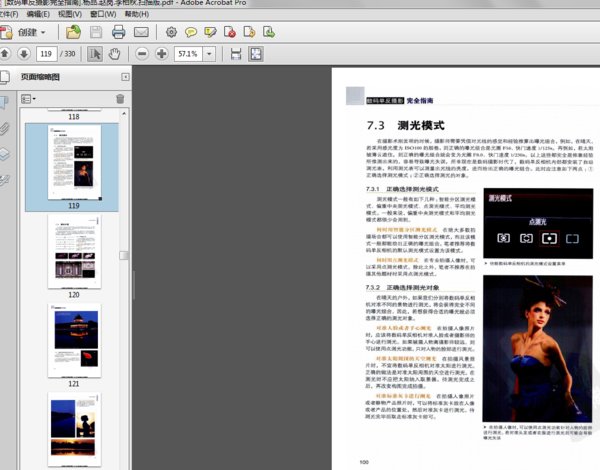Go to the next page arrow
Screen dimensions: 600x470
point(23,53)
